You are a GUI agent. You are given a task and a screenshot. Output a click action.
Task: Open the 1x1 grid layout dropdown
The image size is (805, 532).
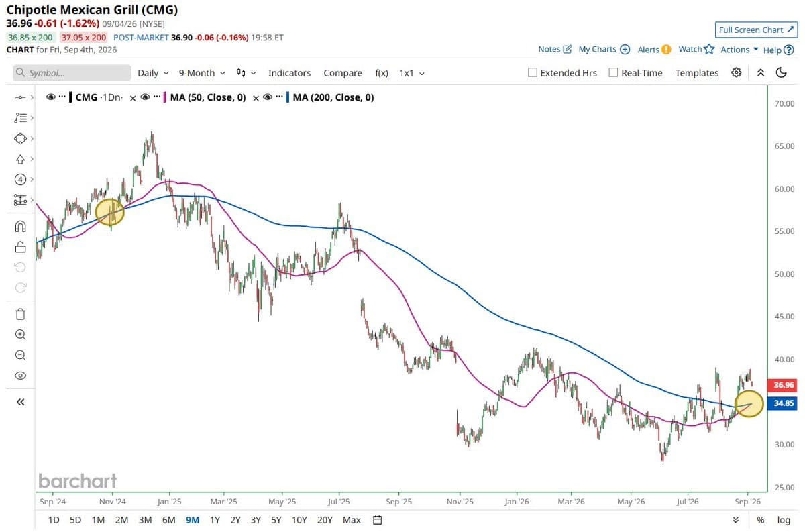pos(412,72)
